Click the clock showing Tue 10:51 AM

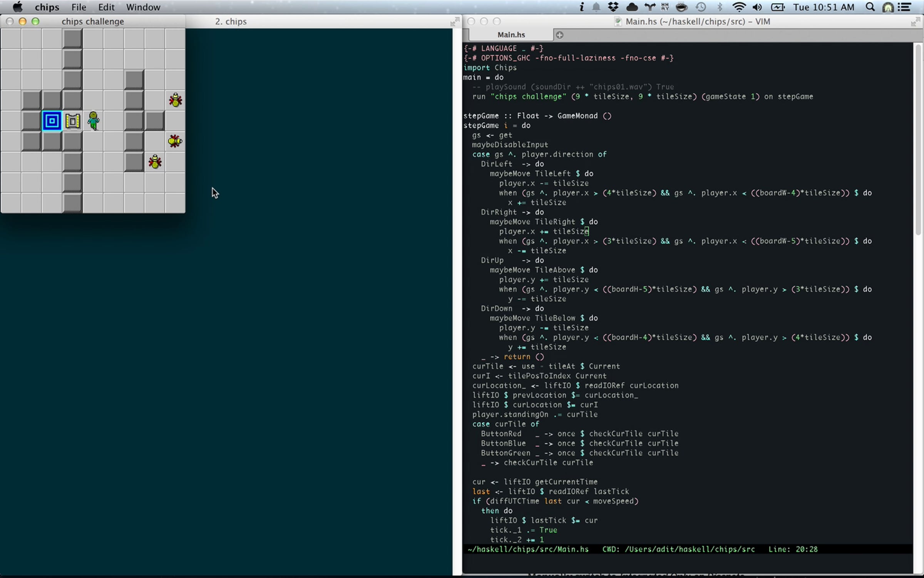click(824, 7)
